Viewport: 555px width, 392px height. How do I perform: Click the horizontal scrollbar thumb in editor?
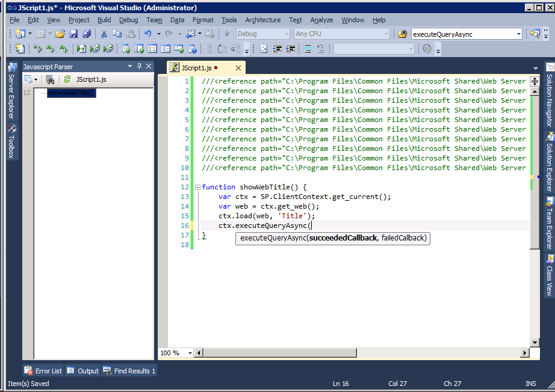(280, 353)
